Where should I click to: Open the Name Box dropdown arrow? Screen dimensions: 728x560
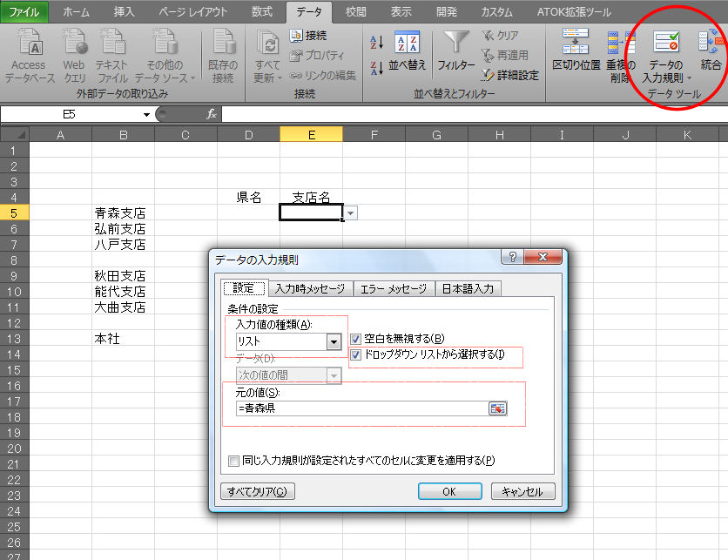146,114
